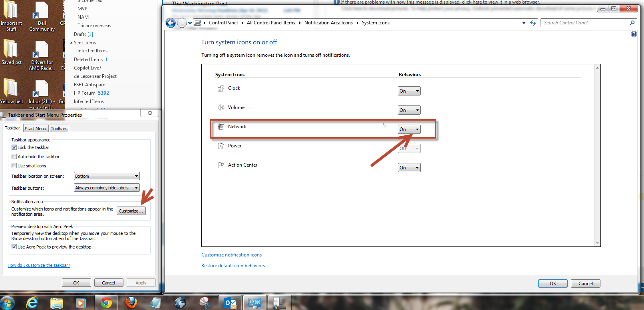Open the Taskbar buttons dropdown
This screenshot has width=644, height=310.
click(x=107, y=188)
